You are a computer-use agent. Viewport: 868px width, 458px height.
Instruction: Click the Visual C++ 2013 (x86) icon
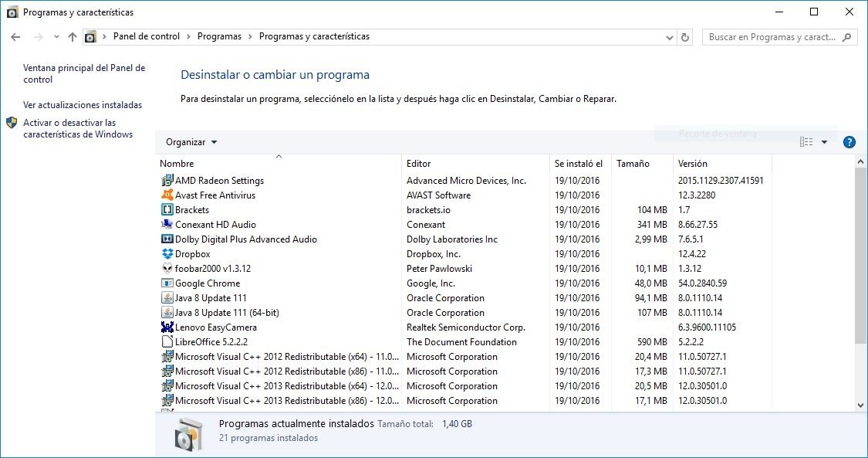point(167,400)
